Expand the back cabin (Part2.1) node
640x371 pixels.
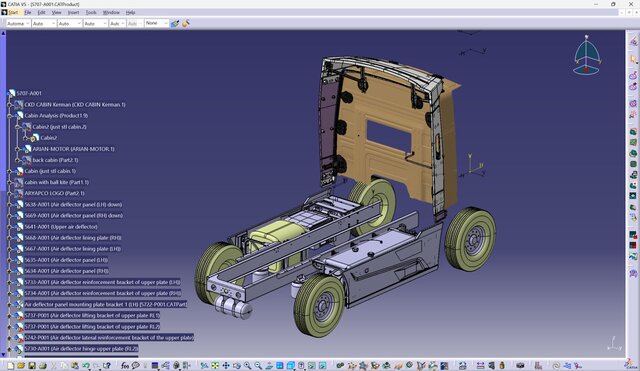tap(18, 160)
